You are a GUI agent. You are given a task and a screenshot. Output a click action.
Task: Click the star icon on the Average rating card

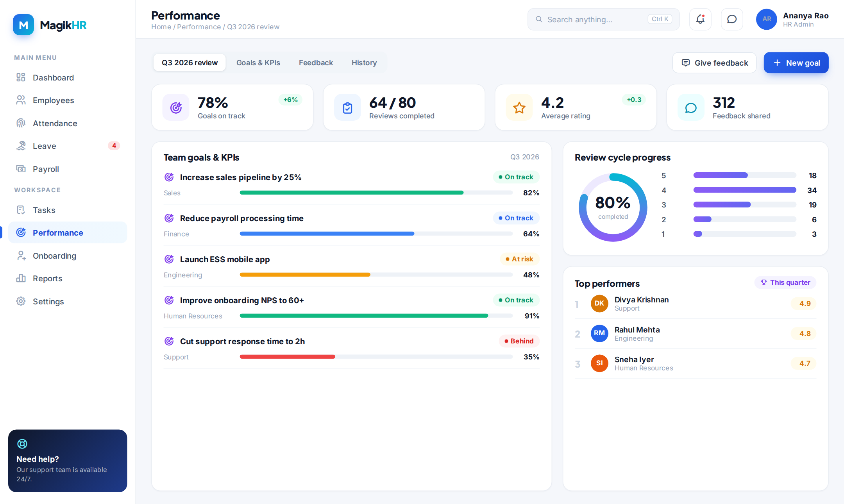519,107
